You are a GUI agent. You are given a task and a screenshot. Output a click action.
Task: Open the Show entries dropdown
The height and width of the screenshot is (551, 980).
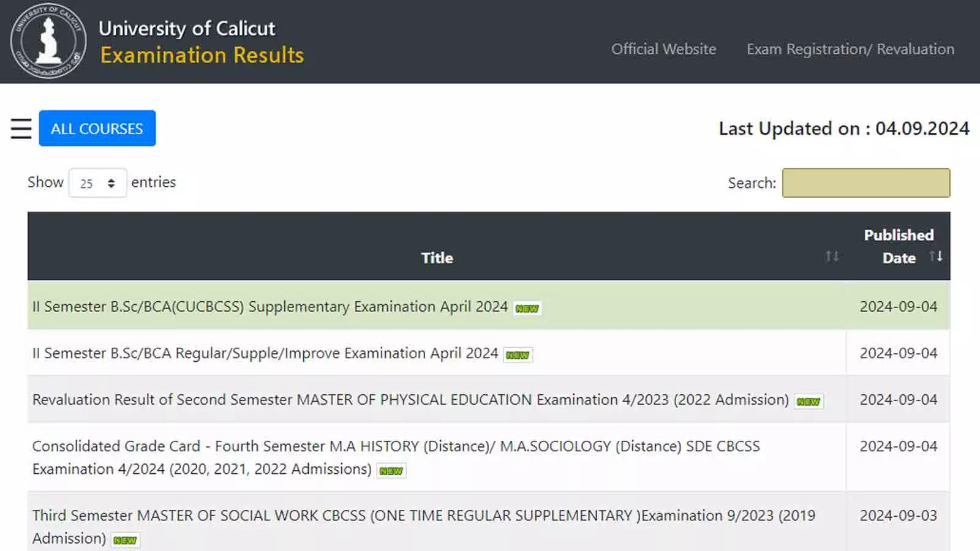click(x=97, y=183)
